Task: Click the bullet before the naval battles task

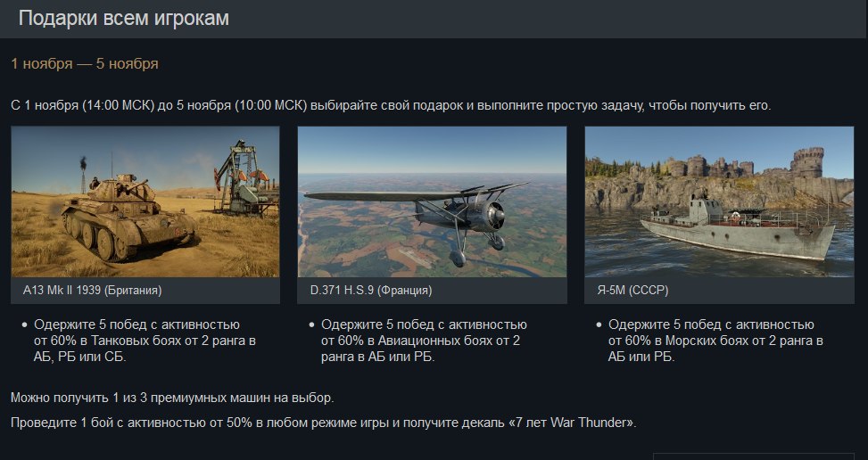Action: point(599,325)
